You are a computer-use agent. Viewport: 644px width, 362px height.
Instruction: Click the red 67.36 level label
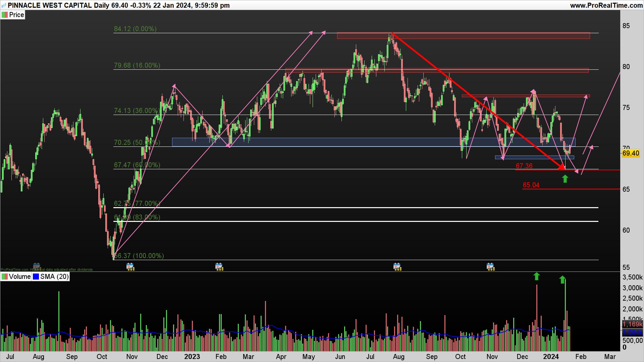pos(524,166)
